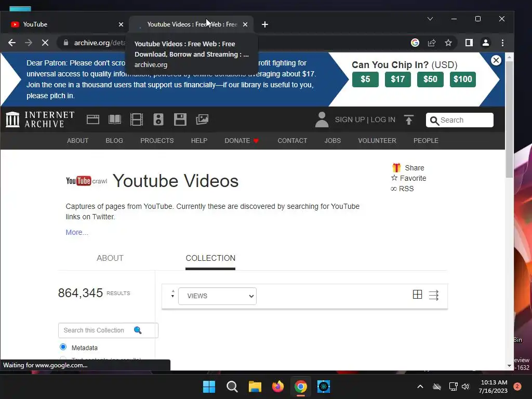Open the VIEWS sort dropdown
Viewport: 532px width, 399px height.
(x=218, y=296)
